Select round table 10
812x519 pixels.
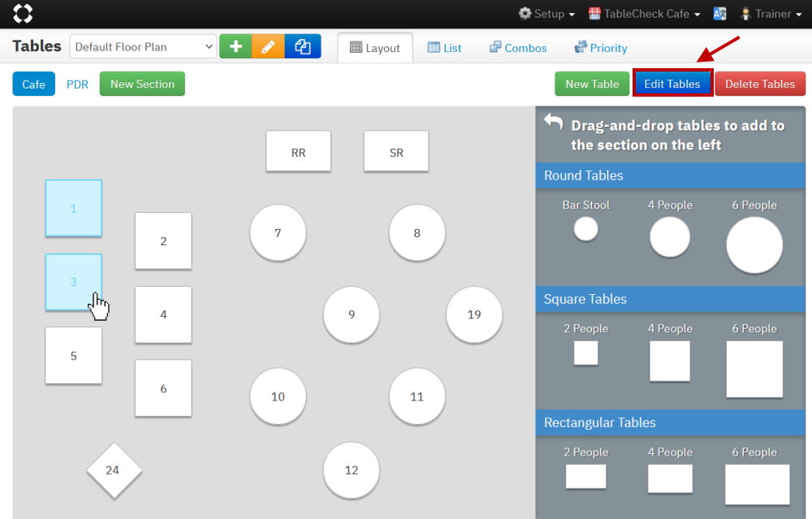coord(278,396)
